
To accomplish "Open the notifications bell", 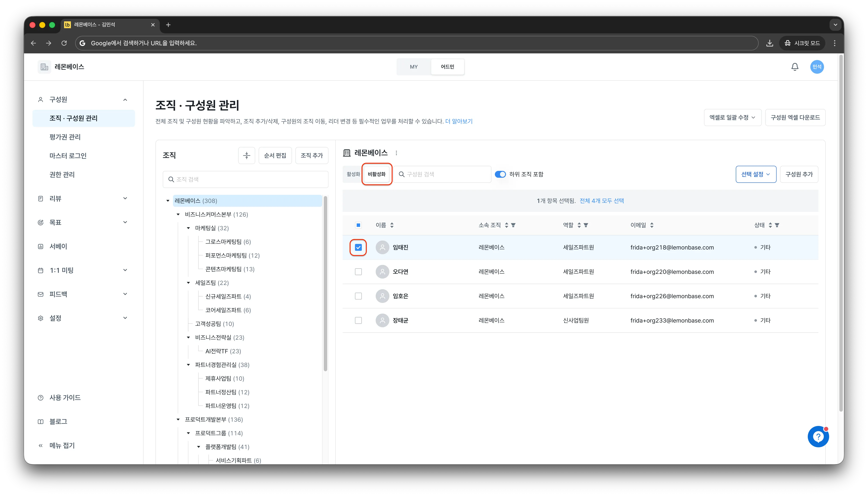I will (795, 67).
